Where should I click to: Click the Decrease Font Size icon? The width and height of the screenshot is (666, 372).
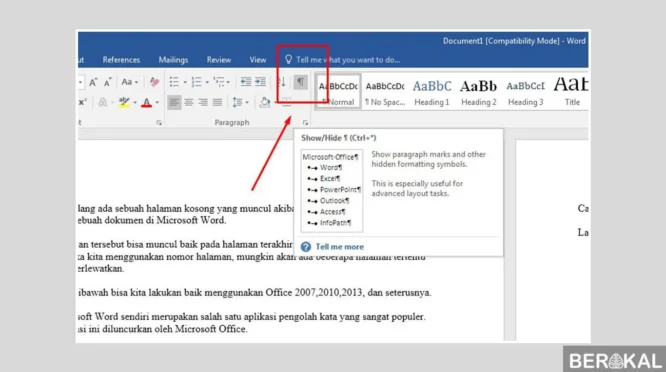(107, 82)
